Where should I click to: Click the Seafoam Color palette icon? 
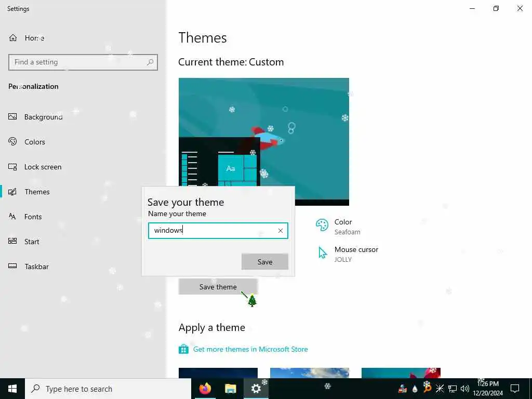pos(322,225)
